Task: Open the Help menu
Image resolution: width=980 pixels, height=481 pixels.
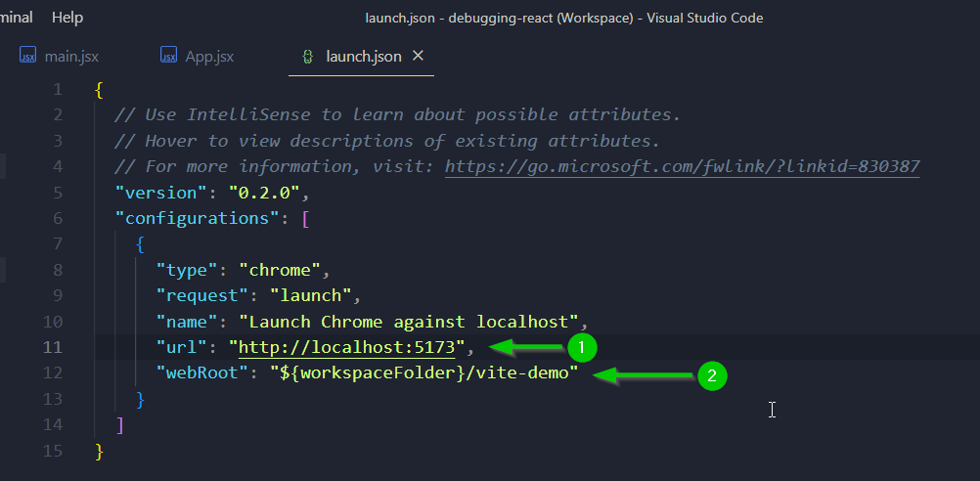Action: [x=67, y=18]
